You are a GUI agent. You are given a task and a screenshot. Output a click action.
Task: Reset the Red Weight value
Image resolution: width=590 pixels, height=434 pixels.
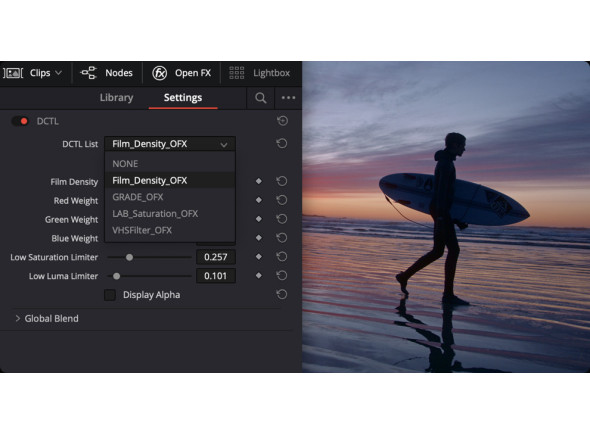tap(282, 200)
